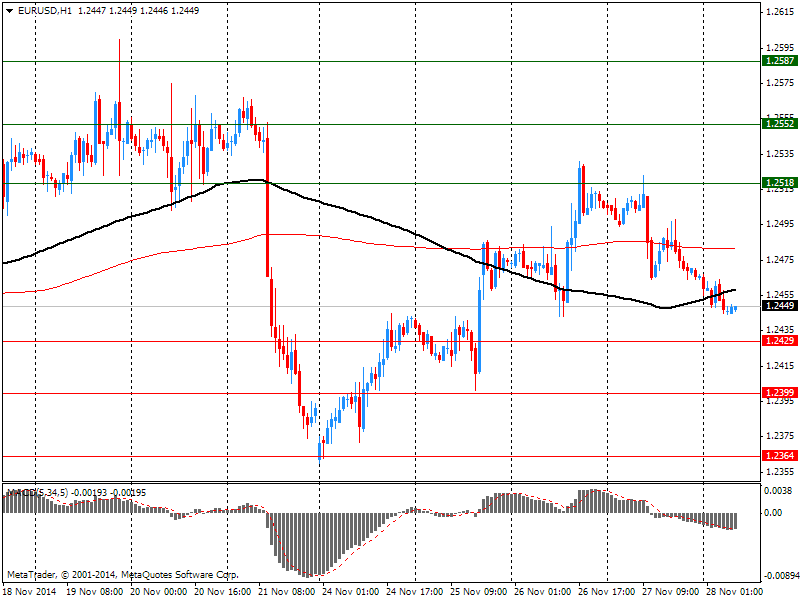
Task: Click the 27 Nov 09:00 time label
Action: [x=670, y=592]
